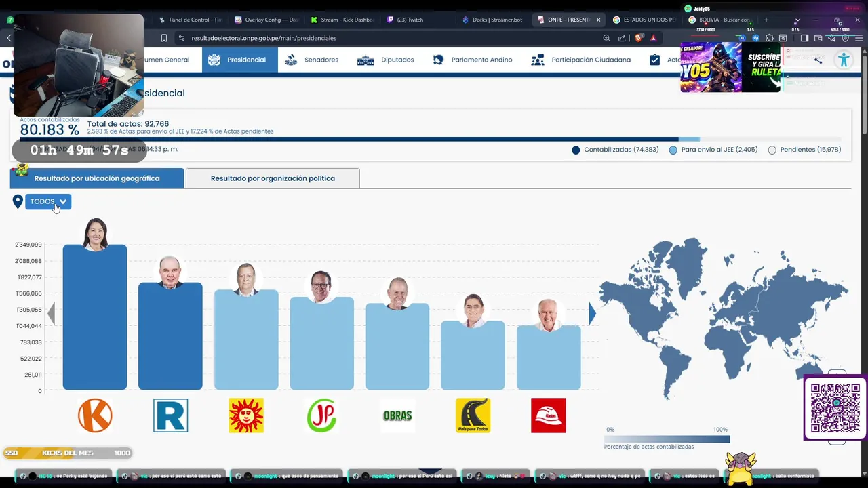Click the first candidate's photo above tallest bar
The image size is (868, 488).
click(95, 234)
